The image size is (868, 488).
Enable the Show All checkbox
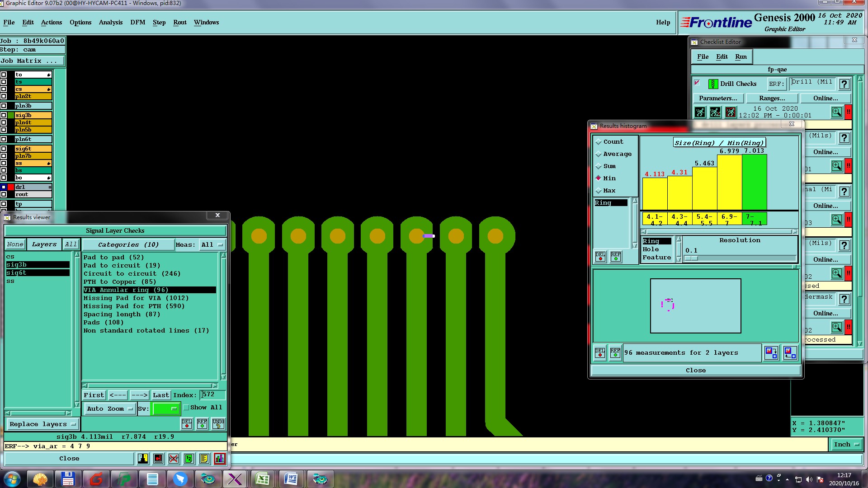point(186,408)
